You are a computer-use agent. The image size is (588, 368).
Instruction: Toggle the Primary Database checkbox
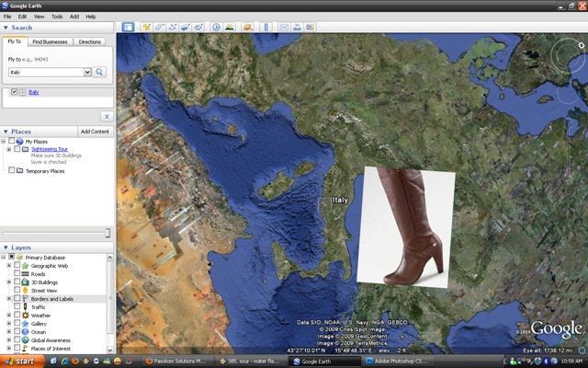point(12,257)
